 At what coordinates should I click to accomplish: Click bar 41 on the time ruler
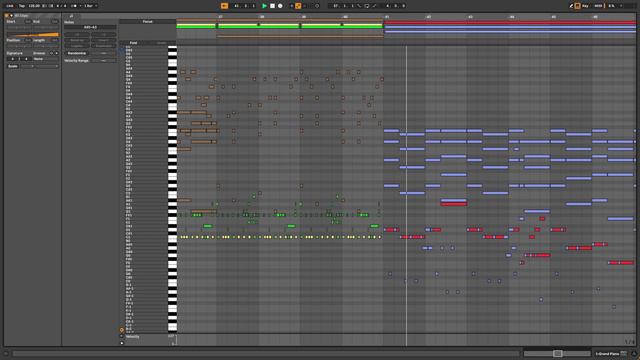[x=387, y=17]
